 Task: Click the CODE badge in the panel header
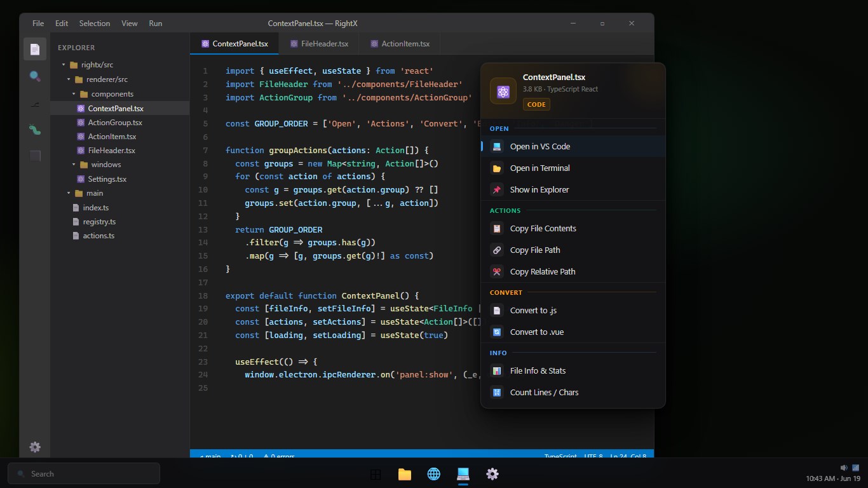click(x=536, y=104)
